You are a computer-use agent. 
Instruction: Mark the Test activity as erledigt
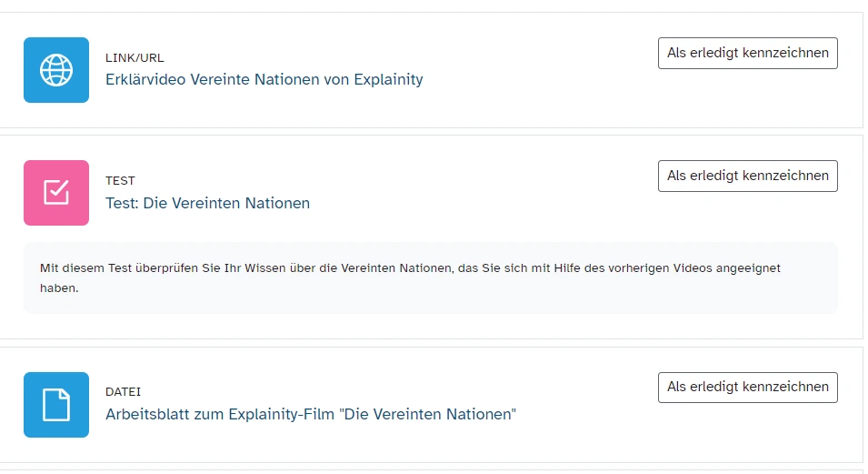(747, 176)
